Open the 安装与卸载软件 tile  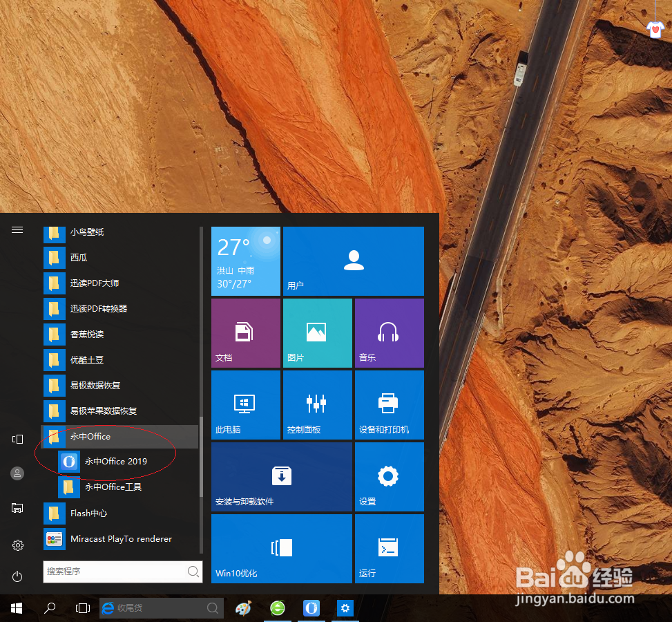point(282,477)
